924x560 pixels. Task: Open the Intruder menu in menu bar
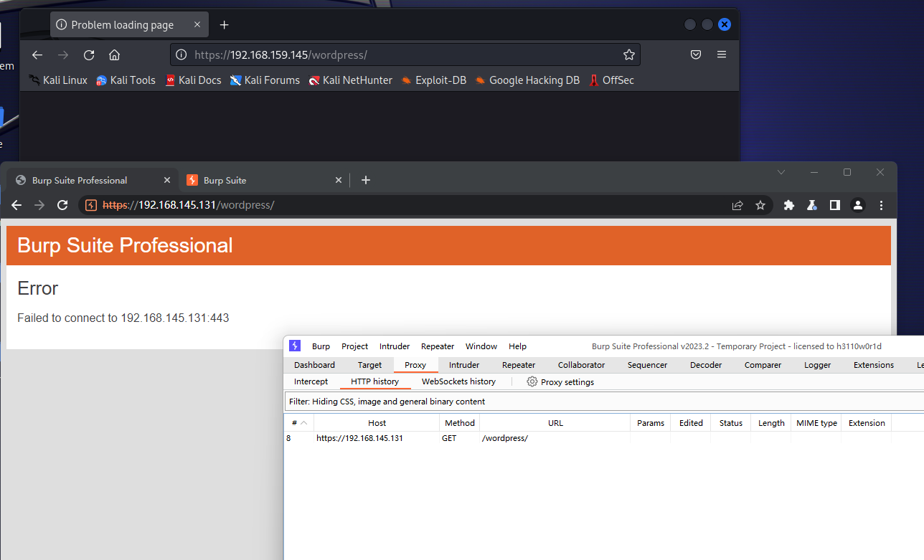click(x=395, y=346)
